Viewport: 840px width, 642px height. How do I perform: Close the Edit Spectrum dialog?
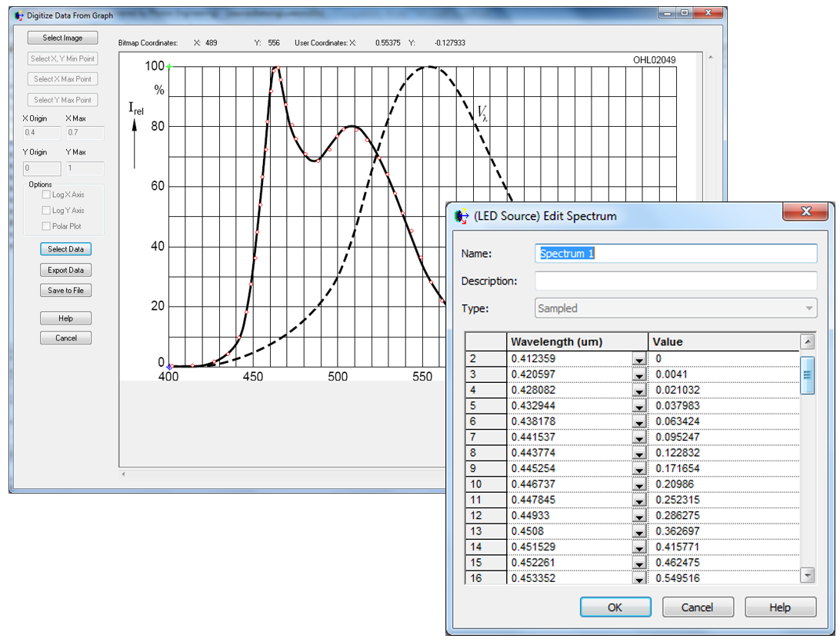click(805, 211)
